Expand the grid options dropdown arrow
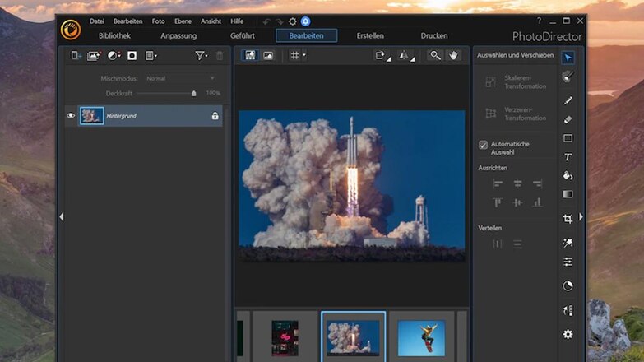 (304, 55)
